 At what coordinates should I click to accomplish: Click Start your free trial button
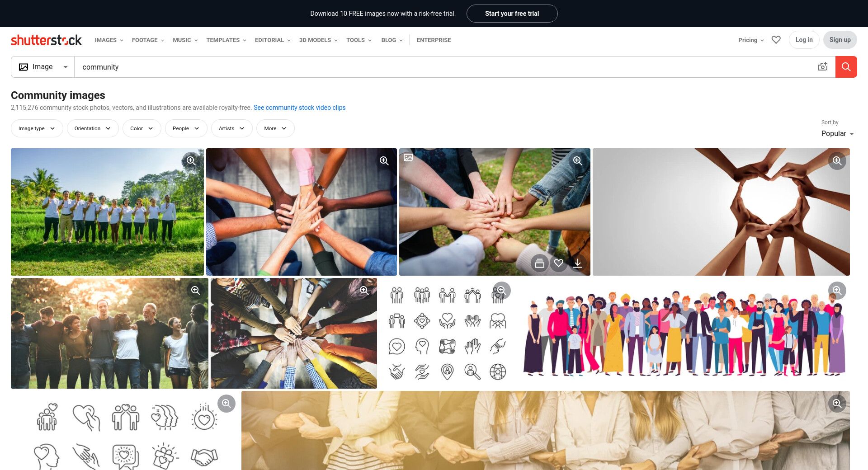point(512,14)
